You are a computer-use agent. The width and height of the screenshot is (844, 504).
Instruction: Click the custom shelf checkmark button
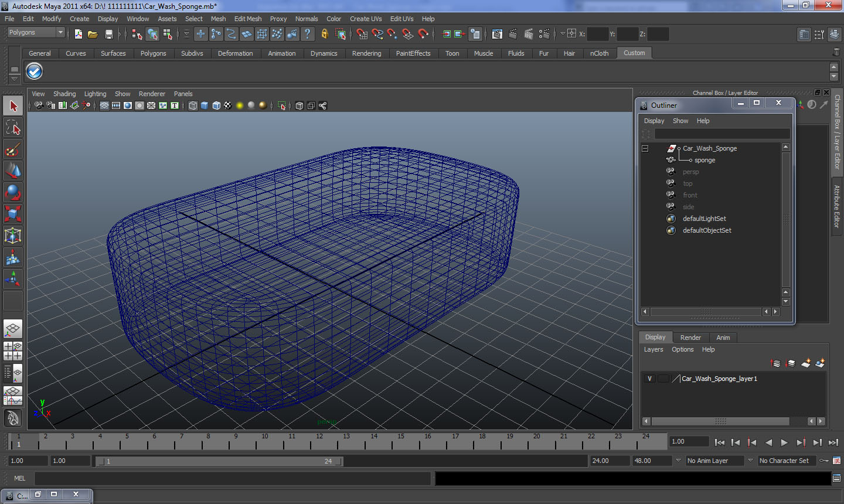(x=35, y=71)
